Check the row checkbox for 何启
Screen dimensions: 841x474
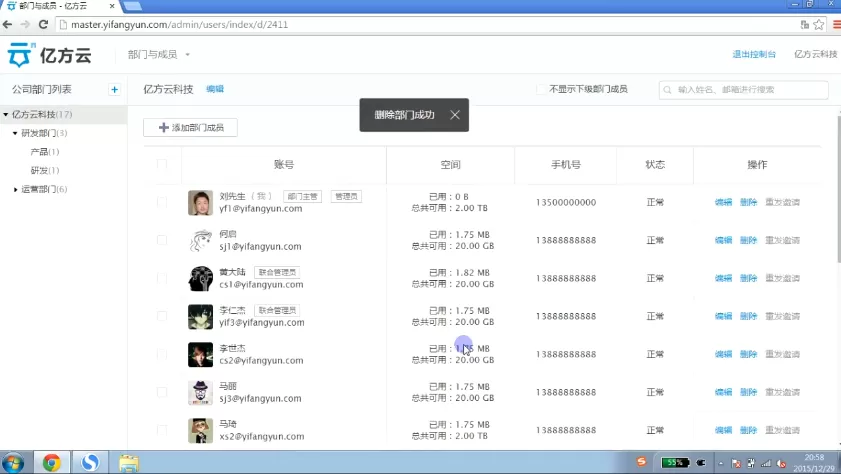[x=161, y=240]
